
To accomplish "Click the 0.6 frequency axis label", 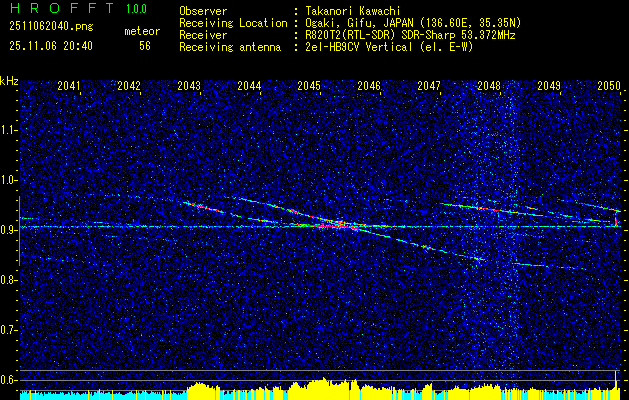I will 8,380.
